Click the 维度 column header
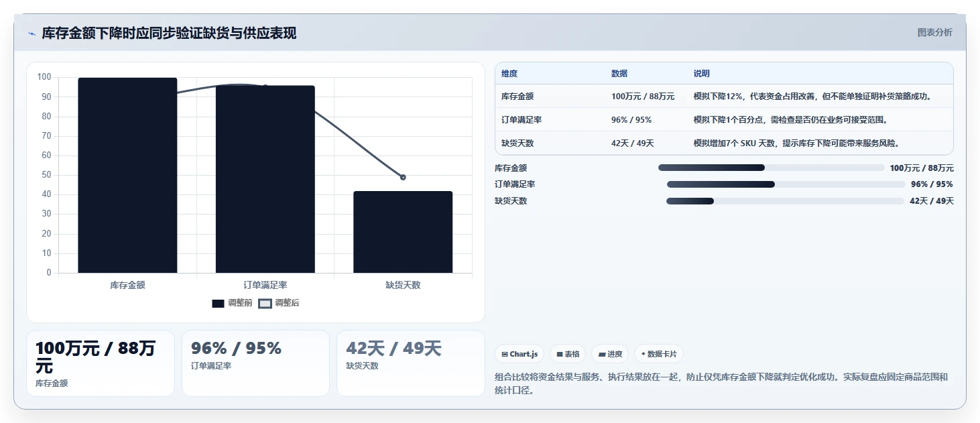Image resolution: width=980 pixels, height=423 pixels. click(x=509, y=74)
